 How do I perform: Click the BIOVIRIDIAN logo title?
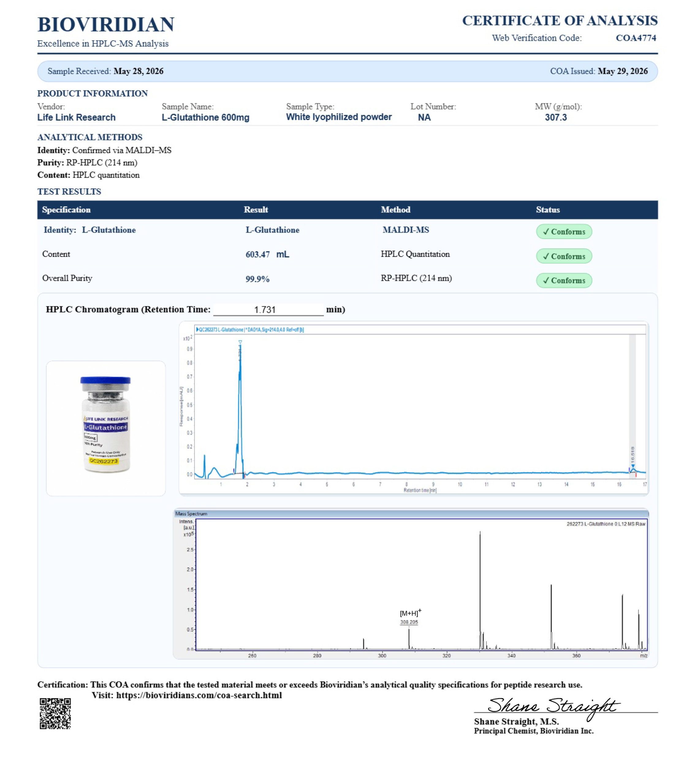click(x=106, y=24)
